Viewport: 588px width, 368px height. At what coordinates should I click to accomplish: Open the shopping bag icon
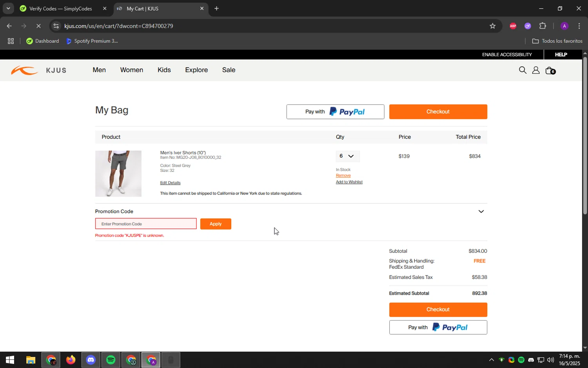pyautogui.click(x=550, y=71)
